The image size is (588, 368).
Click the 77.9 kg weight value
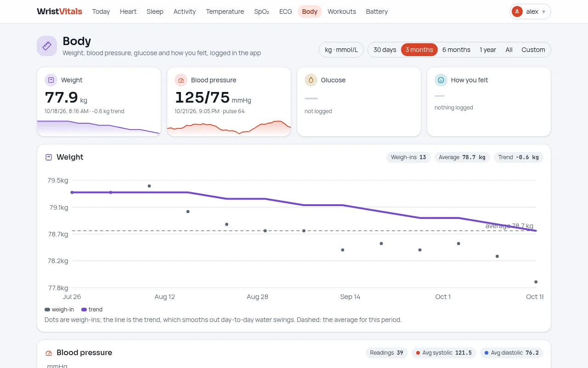66,98
